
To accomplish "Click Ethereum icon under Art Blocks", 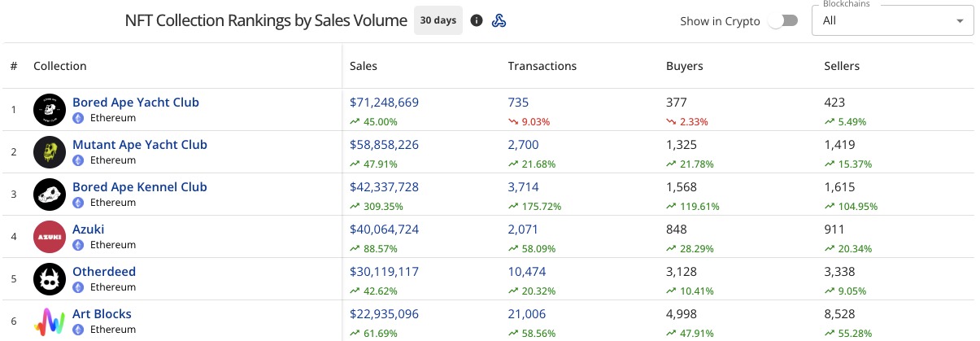I will tap(79, 330).
